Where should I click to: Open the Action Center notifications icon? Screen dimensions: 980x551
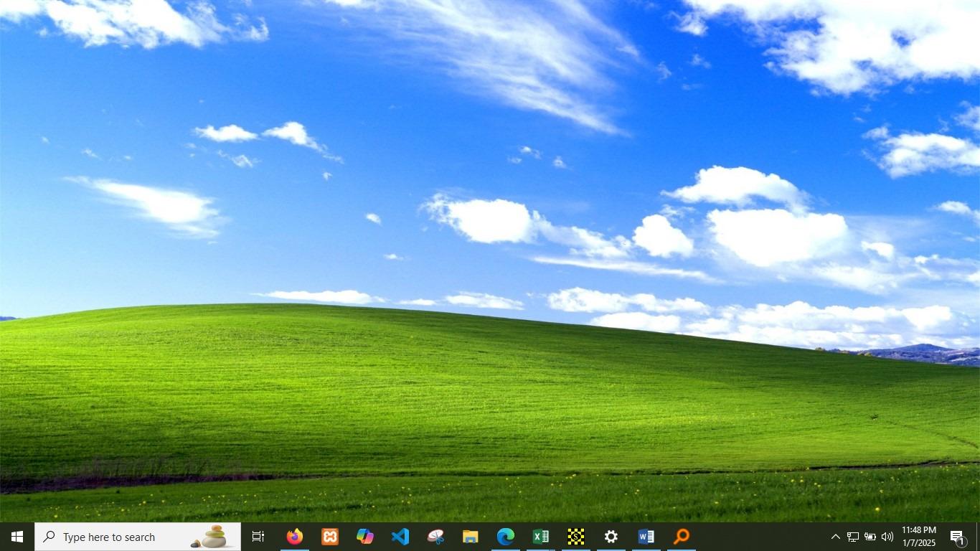pyautogui.click(x=958, y=537)
